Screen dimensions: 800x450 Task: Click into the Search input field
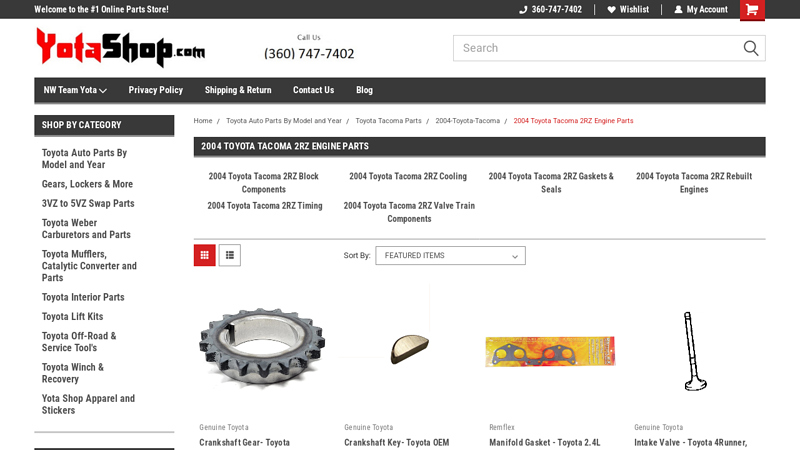click(597, 48)
